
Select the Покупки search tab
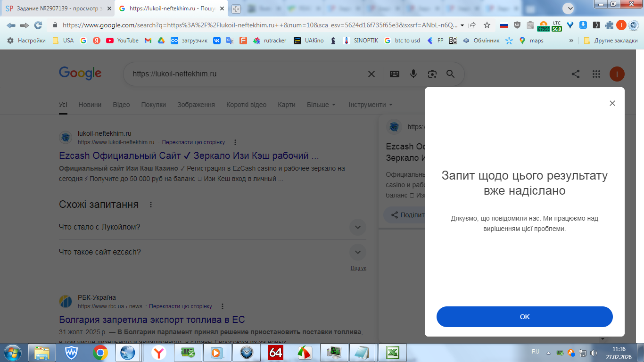pos(154,105)
